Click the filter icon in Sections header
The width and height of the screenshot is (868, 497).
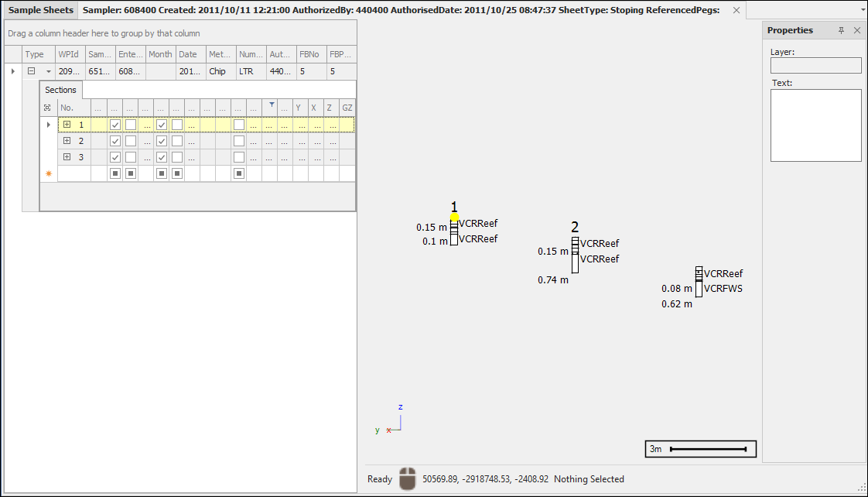(x=272, y=105)
